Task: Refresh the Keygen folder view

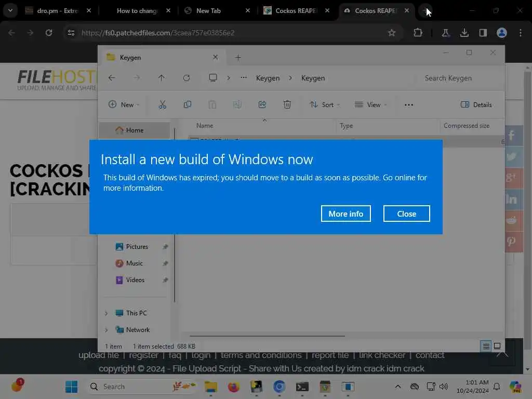Action: 187,78
